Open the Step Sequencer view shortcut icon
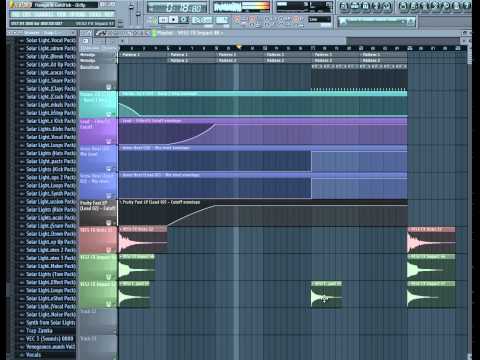Viewport: 480px width, 360px height. coord(355,6)
